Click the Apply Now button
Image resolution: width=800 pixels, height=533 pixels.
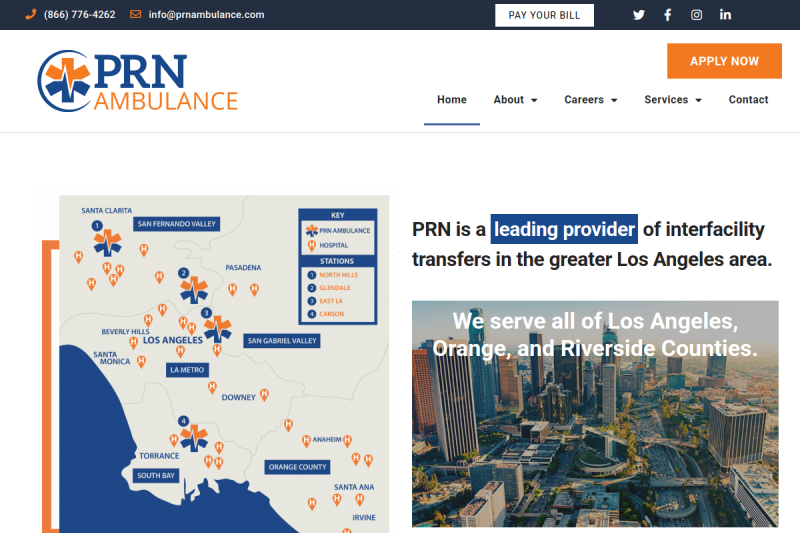724,61
